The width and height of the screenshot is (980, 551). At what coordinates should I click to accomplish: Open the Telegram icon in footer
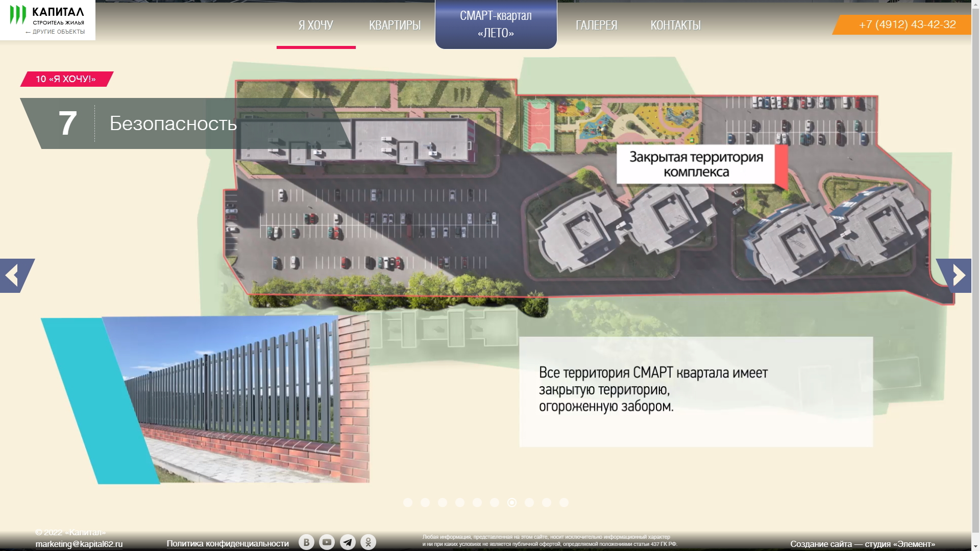pyautogui.click(x=348, y=542)
